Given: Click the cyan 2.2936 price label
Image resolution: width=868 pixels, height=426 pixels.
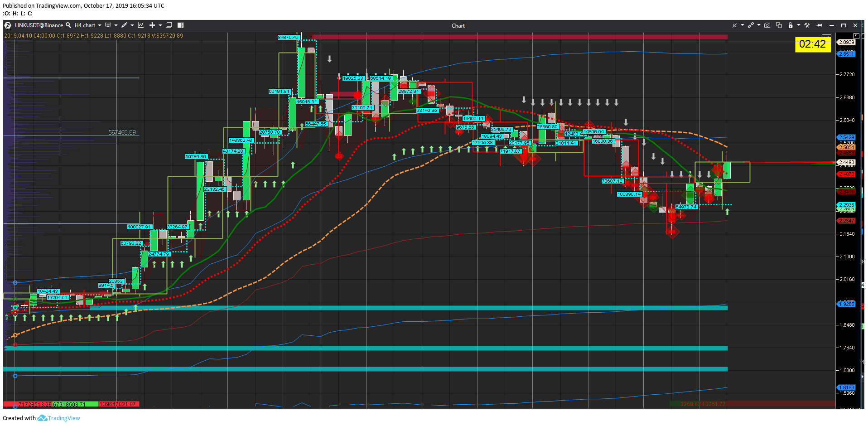Looking at the screenshot, I should pyautogui.click(x=846, y=205).
